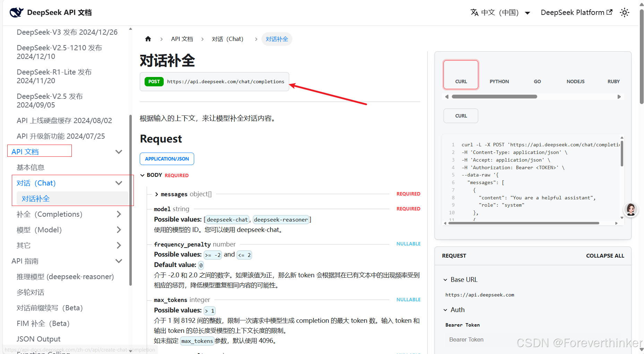This screenshot has height=354, width=644.
Task: Click the right arrow of tabs scrollbar
Action: tap(619, 97)
